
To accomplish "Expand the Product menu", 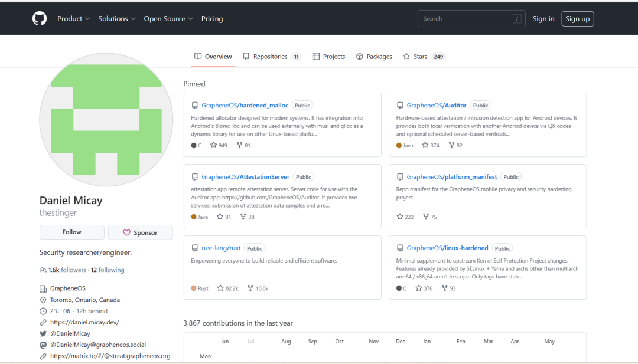I will click(x=73, y=19).
